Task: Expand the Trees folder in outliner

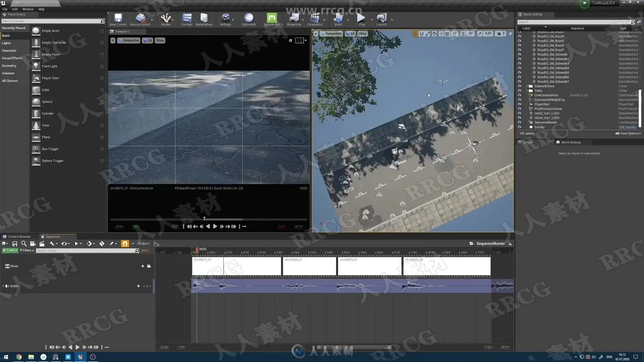Action: [527, 91]
